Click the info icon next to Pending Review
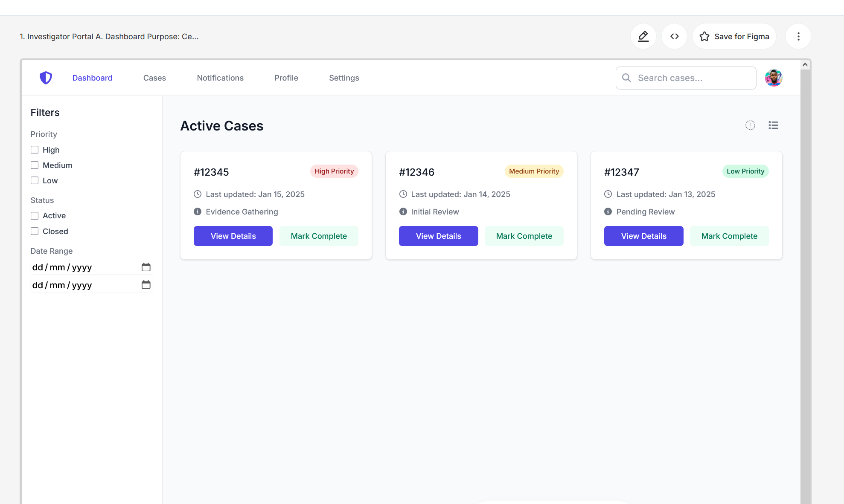The image size is (844, 504). click(x=608, y=211)
